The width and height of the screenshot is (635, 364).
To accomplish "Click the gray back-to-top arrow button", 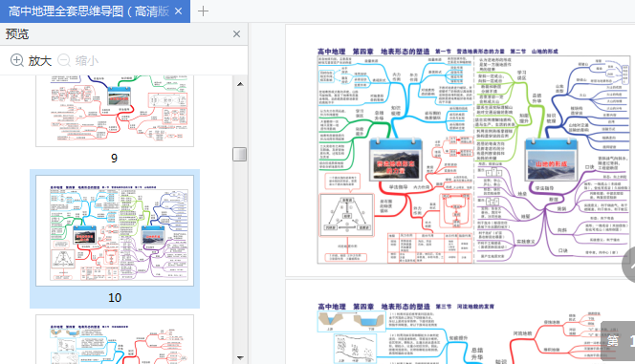I will coord(629,266).
